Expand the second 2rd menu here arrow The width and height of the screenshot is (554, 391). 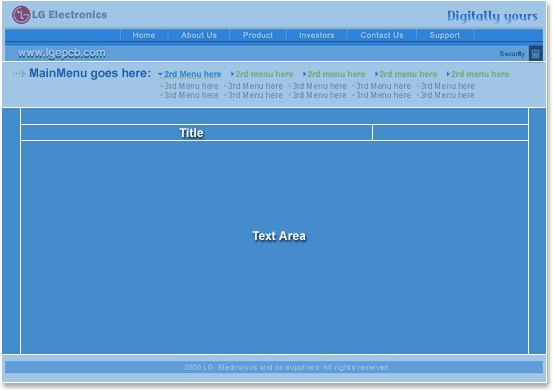[x=232, y=74]
